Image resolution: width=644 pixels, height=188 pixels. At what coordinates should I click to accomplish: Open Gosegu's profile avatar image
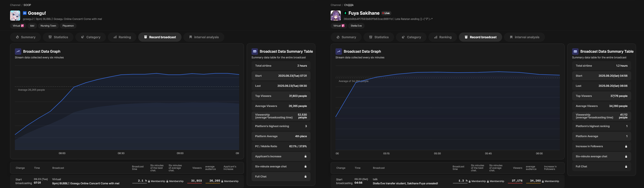pos(15,16)
